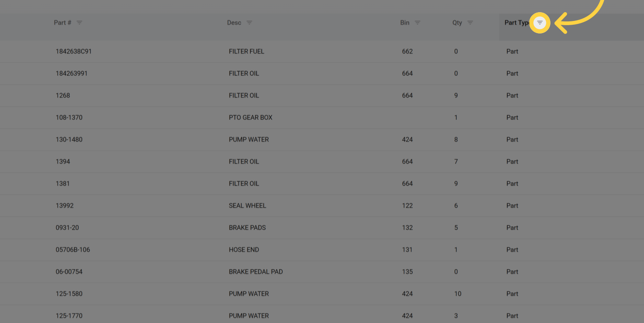Sort by the Part # column header
This screenshot has height=323, width=644.
point(62,23)
